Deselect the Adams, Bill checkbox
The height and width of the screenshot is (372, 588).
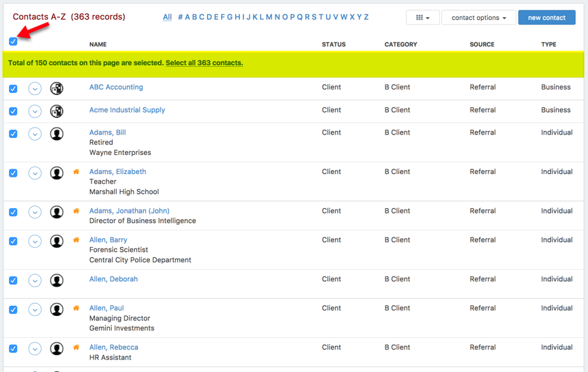[13, 134]
